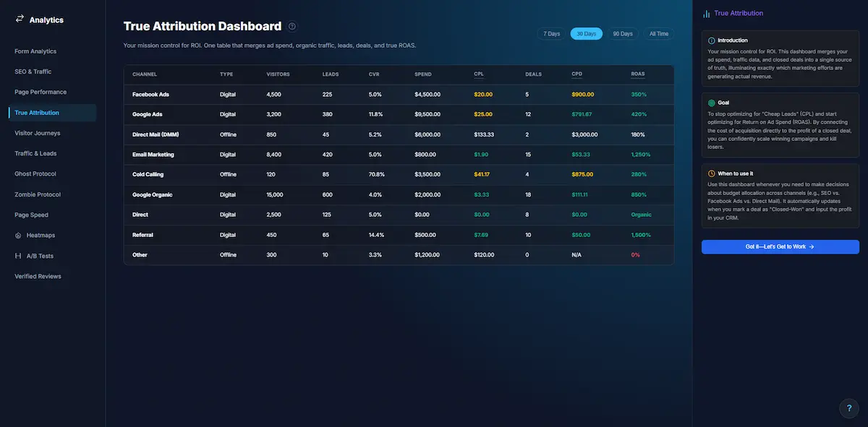Click the clock icon beside When to use it
Screen dimensions: 868x427
(x=712, y=173)
